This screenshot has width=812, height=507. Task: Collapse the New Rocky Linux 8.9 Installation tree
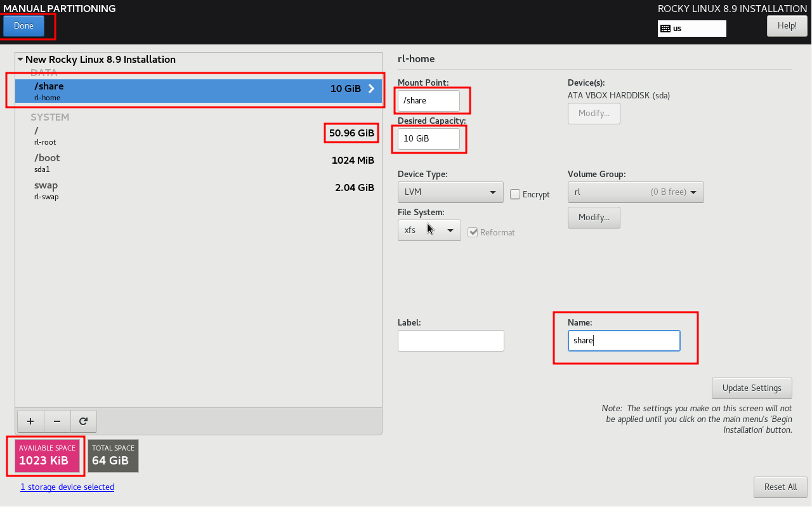pyautogui.click(x=20, y=60)
